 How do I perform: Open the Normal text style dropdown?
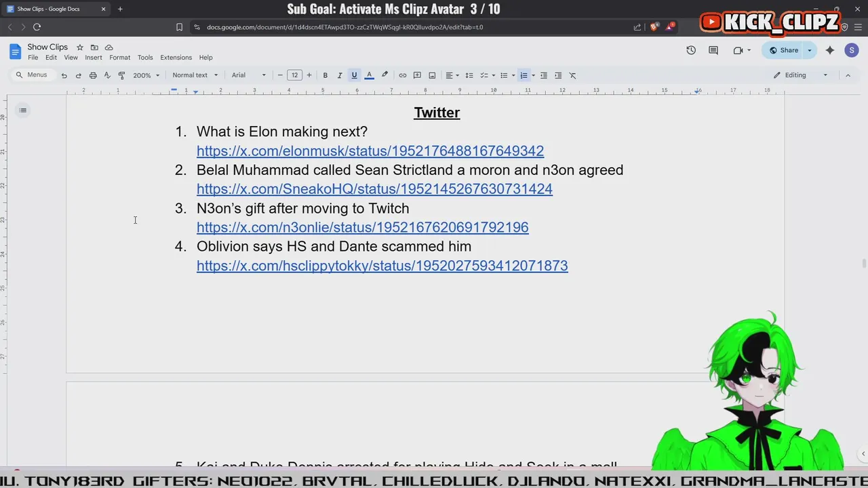click(195, 75)
